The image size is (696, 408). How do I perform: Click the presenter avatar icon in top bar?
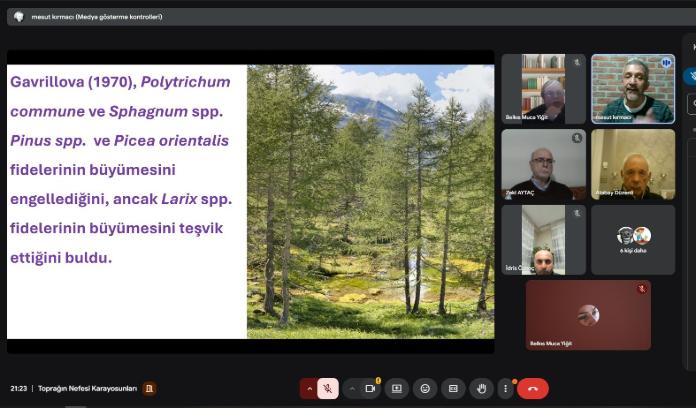(18, 17)
